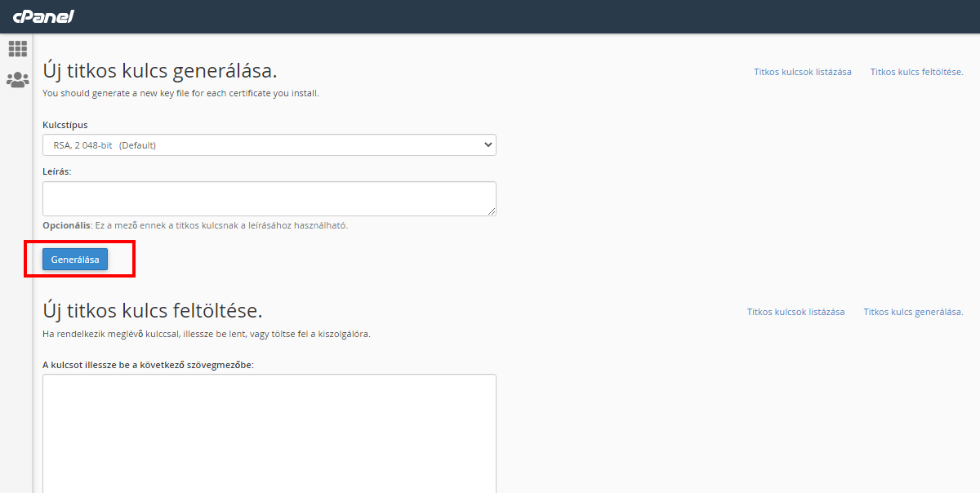Click into the Leírás description text area
This screenshot has width=980, height=493.
(x=269, y=198)
